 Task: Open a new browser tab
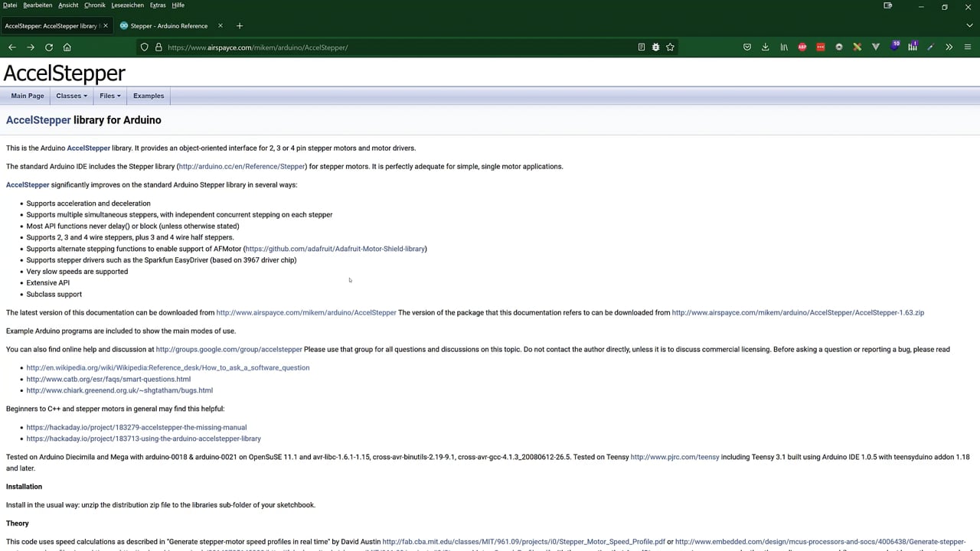click(x=240, y=26)
